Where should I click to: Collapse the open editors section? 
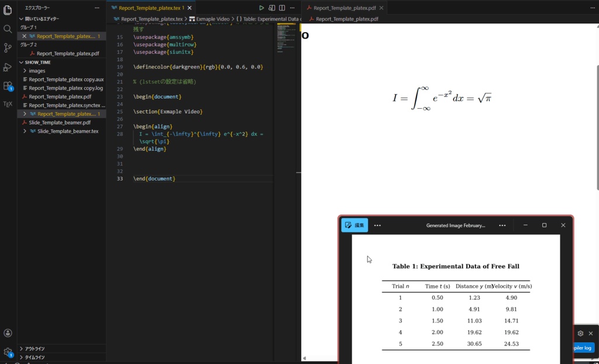(x=22, y=19)
